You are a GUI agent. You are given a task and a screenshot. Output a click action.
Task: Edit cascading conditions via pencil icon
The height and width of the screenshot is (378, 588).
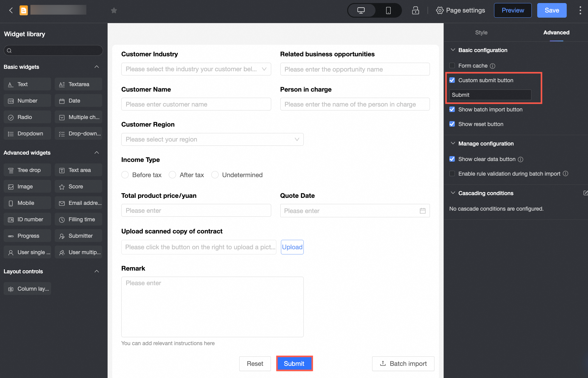click(x=585, y=193)
